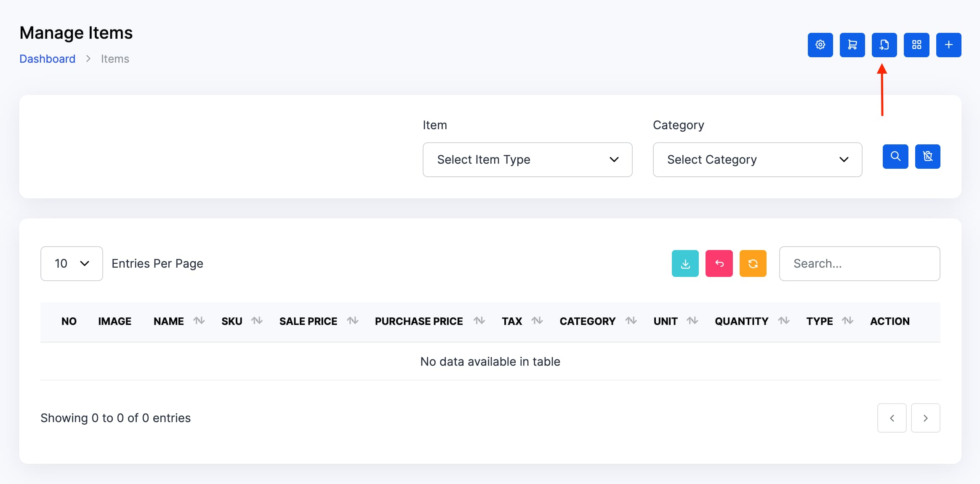The width and height of the screenshot is (980, 484).
Task: Click the orange reload table button
Action: pos(753,263)
